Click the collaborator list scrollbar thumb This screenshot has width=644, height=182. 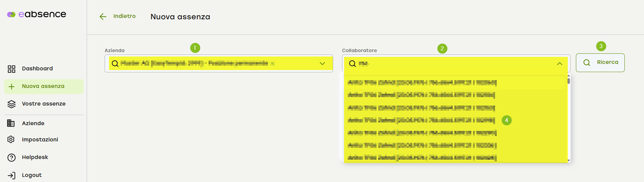coord(568,81)
